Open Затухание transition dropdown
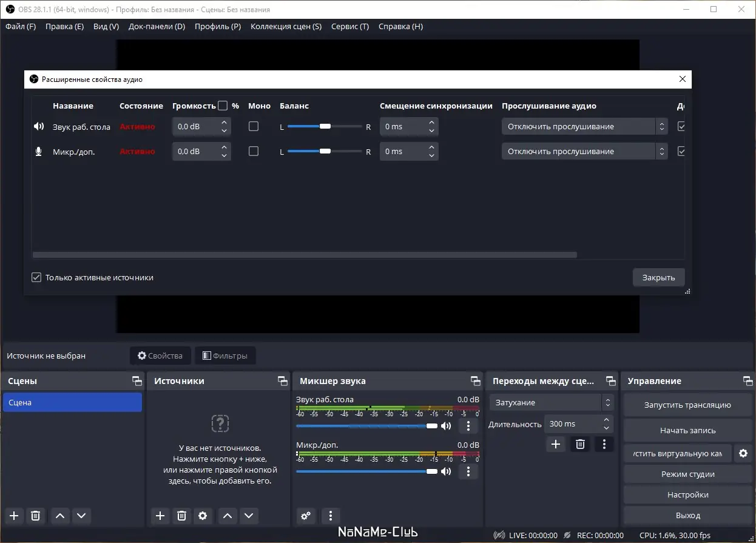 [552, 402]
